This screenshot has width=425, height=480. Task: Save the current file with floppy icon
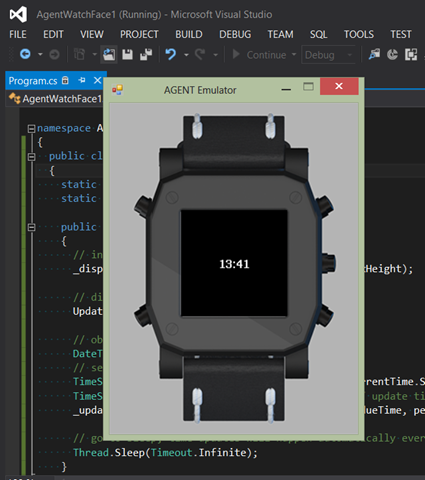coord(127,54)
